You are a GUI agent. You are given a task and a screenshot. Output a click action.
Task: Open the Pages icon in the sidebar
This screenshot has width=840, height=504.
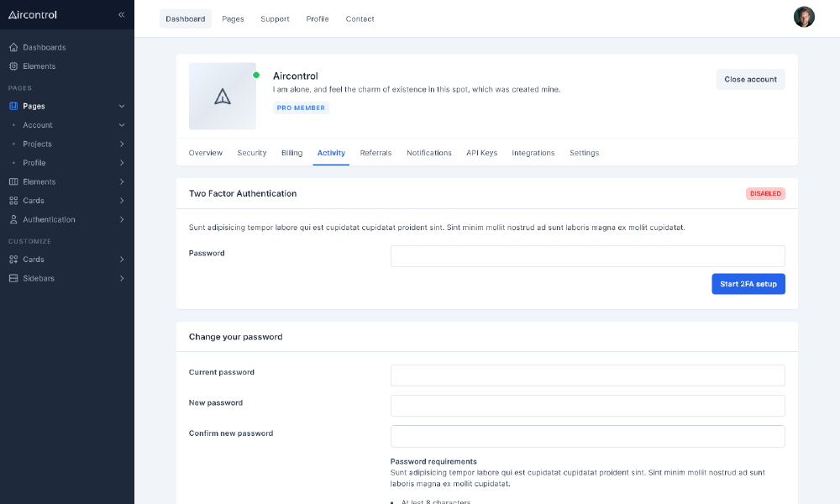[x=14, y=106]
